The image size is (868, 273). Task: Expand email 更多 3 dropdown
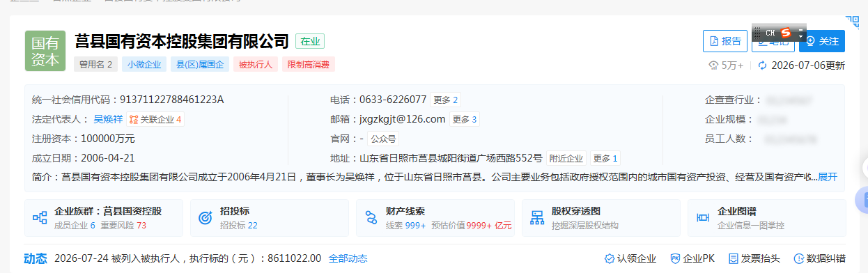[465, 119]
